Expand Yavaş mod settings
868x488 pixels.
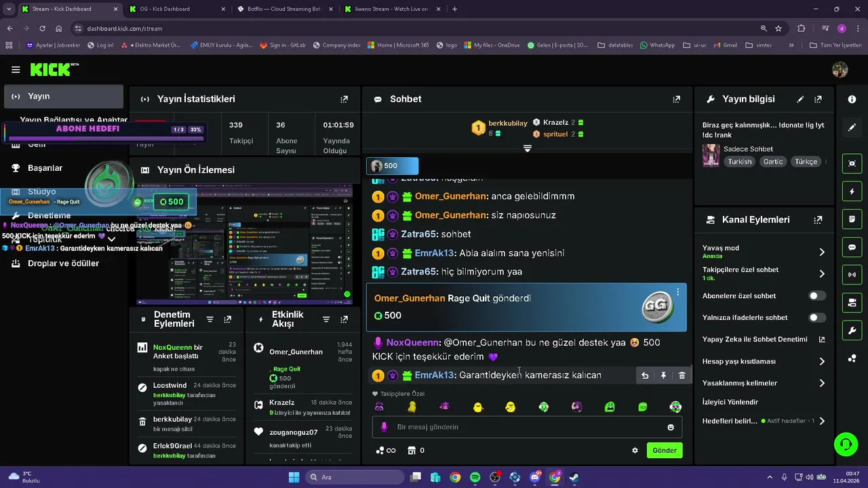click(x=822, y=251)
